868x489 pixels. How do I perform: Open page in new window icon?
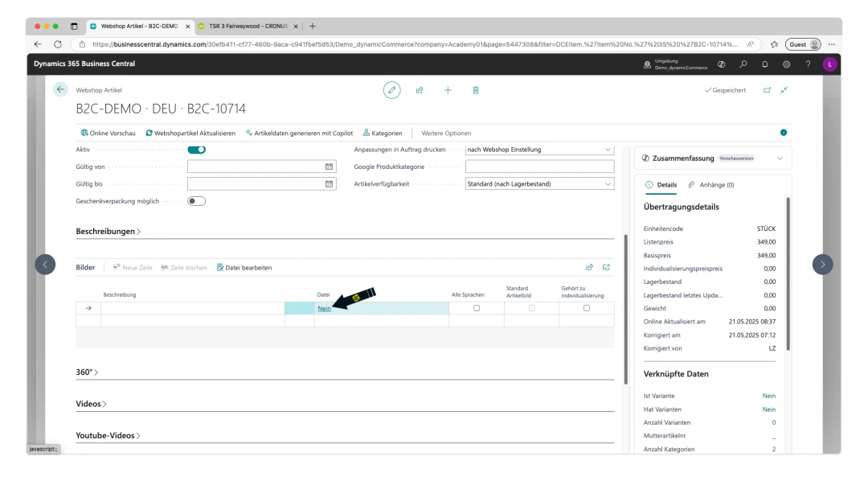767,90
